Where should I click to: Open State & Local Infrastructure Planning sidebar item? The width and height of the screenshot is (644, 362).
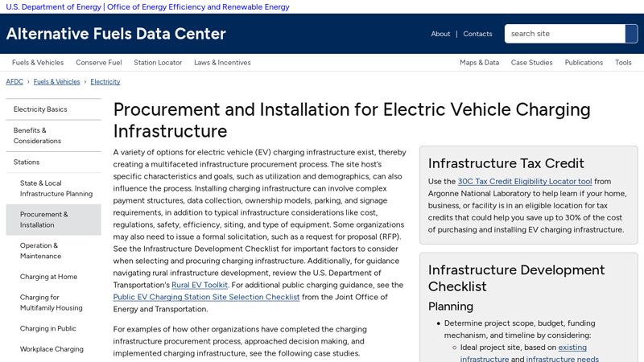click(53, 188)
